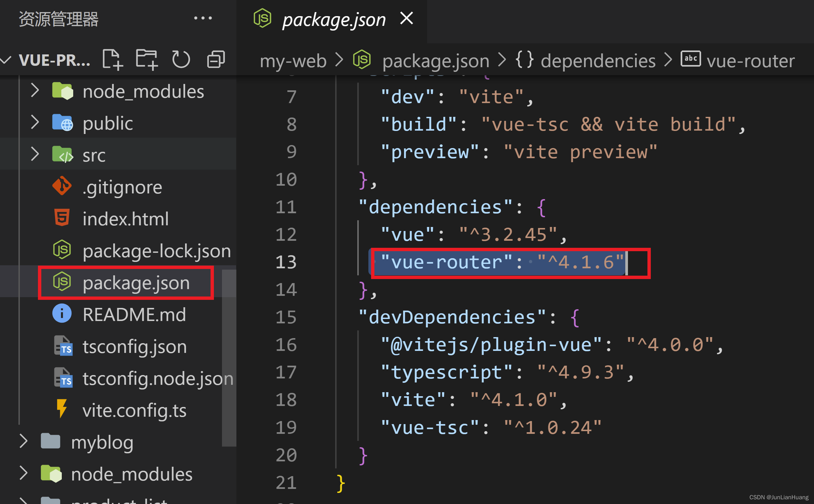The image size is (814, 504).
Task: Click the New Folder icon in explorer header
Action: point(146,60)
